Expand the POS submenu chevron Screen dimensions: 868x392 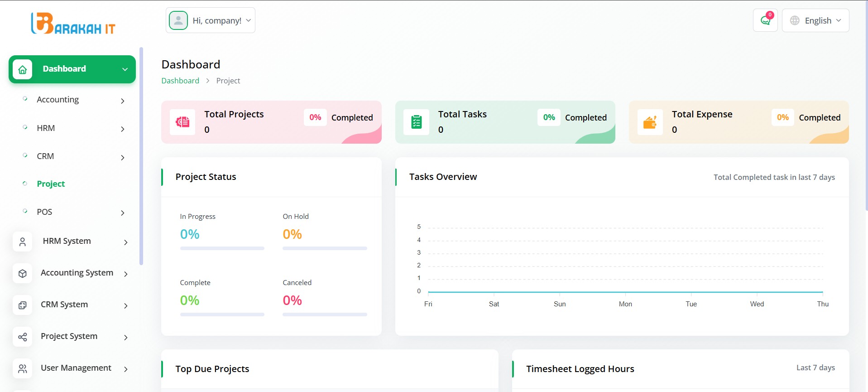(x=122, y=213)
